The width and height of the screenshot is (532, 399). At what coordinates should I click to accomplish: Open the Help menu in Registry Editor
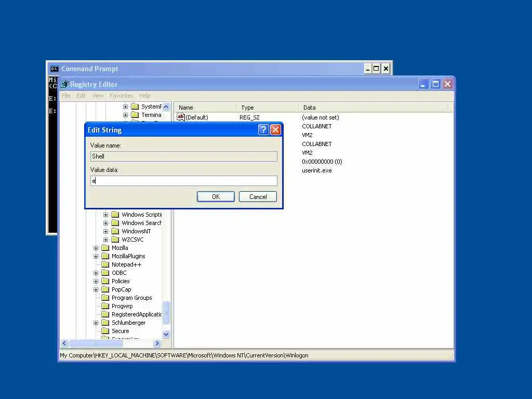click(x=144, y=96)
